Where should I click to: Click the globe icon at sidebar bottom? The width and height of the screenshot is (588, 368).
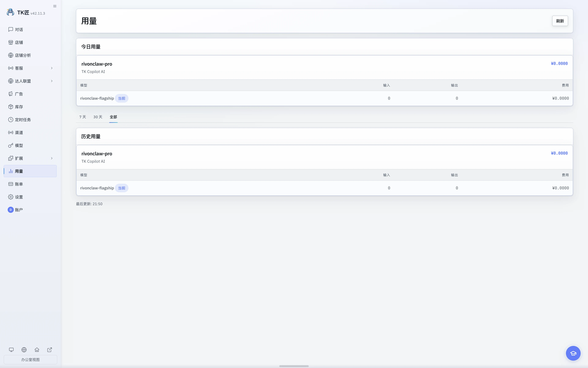(x=24, y=350)
